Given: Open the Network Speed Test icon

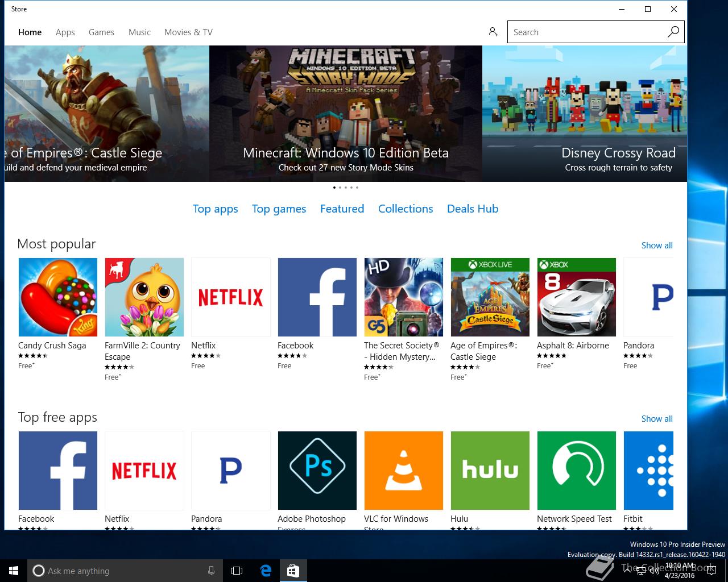Looking at the screenshot, I should click(x=577, y=471).
